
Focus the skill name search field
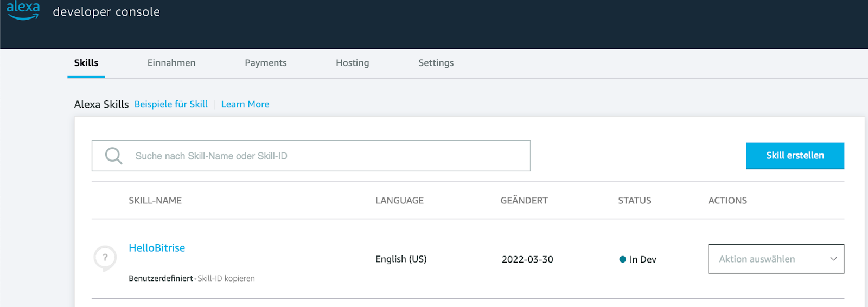click(325, 156)
